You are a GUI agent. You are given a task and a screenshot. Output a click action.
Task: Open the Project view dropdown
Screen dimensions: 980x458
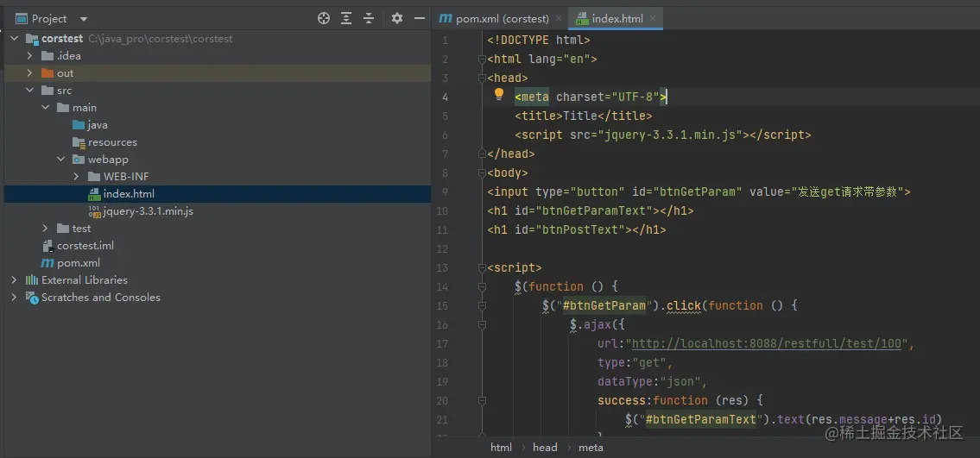pos(84,19)
